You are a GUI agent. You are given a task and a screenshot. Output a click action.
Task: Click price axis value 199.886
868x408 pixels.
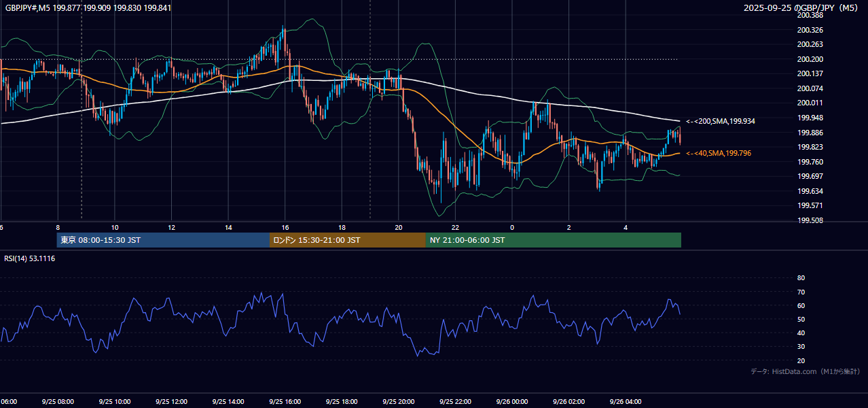(x=810, y=133)
